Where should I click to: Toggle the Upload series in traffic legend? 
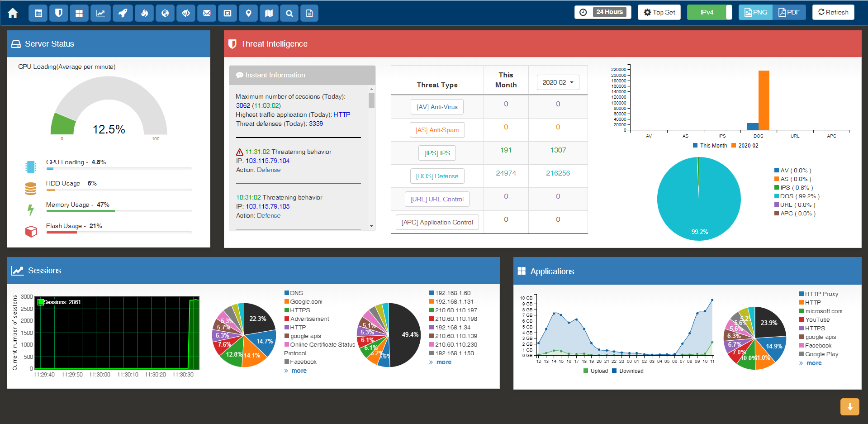pos(595,371)
